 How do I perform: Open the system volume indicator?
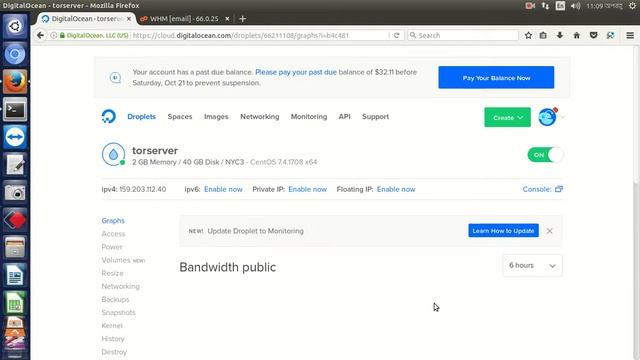(x=576, y=6)
